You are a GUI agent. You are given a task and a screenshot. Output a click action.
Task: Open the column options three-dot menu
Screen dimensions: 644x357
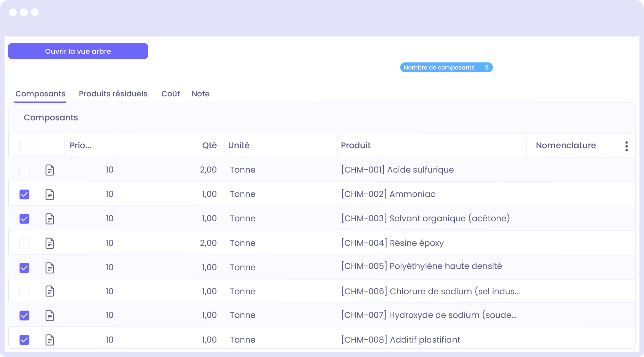coord(626,146)
